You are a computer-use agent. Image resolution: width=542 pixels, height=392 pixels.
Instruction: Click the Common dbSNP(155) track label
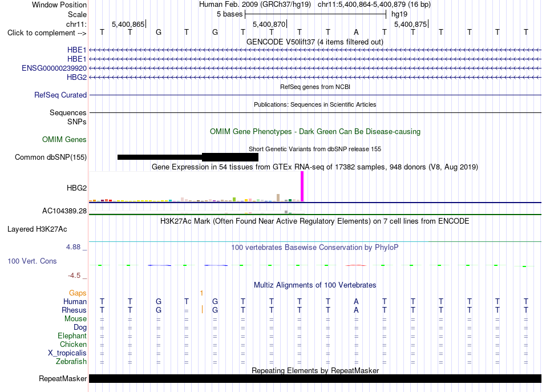(51, 157)
